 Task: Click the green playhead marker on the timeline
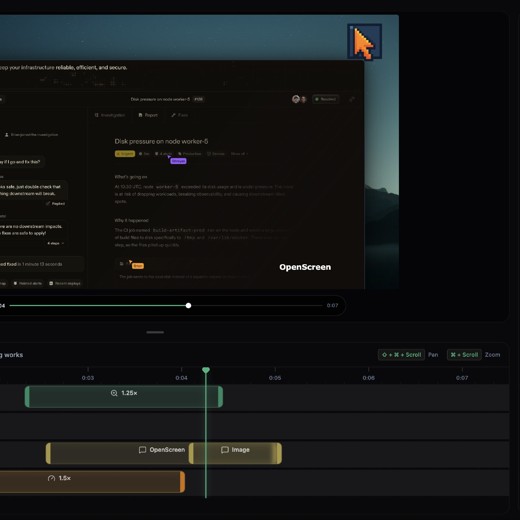(206, 370)
